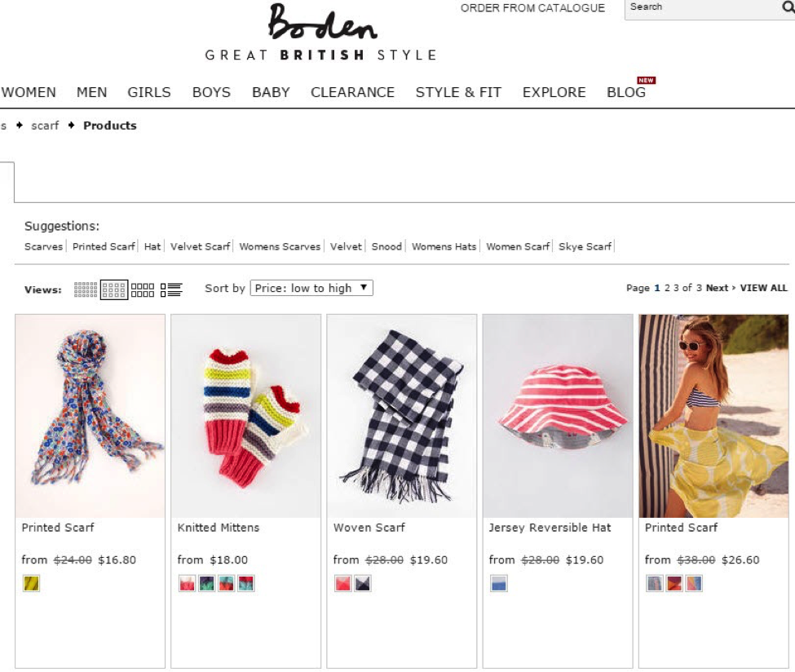This screenshot has width=795, height=672.
Task: Click the search magnifier icon
Action: coord(788,7)
